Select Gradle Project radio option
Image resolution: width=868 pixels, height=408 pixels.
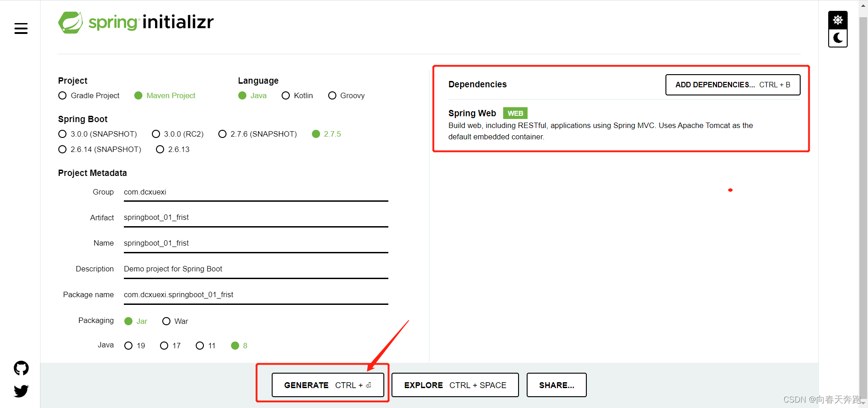pyautogui.click(x=89, y=95)
